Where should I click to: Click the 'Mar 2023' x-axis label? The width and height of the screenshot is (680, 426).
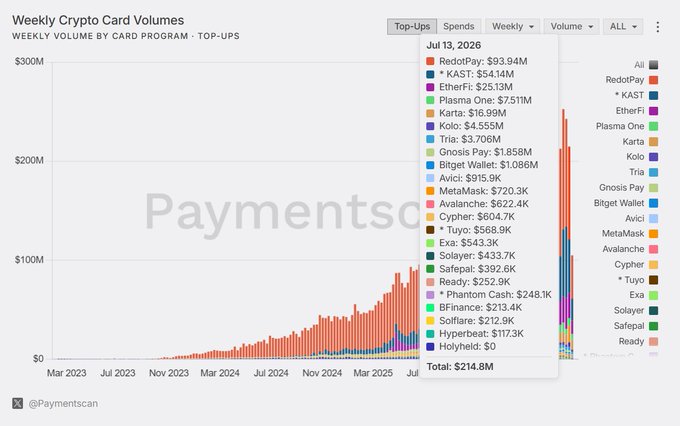(x=67, y=373)
